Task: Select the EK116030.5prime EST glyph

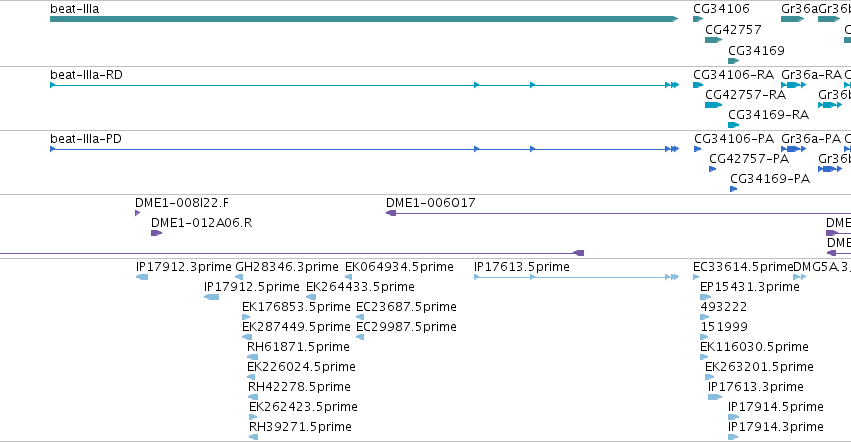Action: (704, 357)
